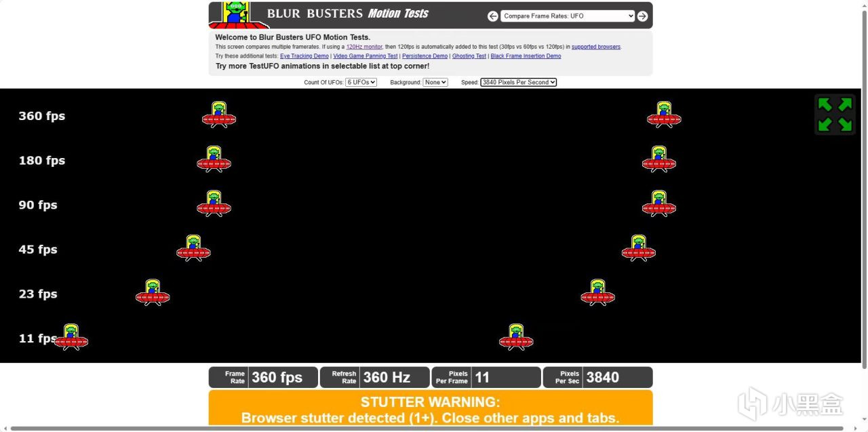
Task: Click the next test right-arrow icon
Action: pyautogui.click(x=642, y=16)
